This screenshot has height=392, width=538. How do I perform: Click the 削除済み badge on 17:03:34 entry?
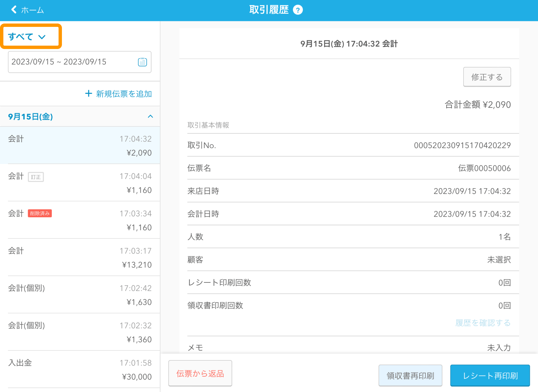click(40, 213)
